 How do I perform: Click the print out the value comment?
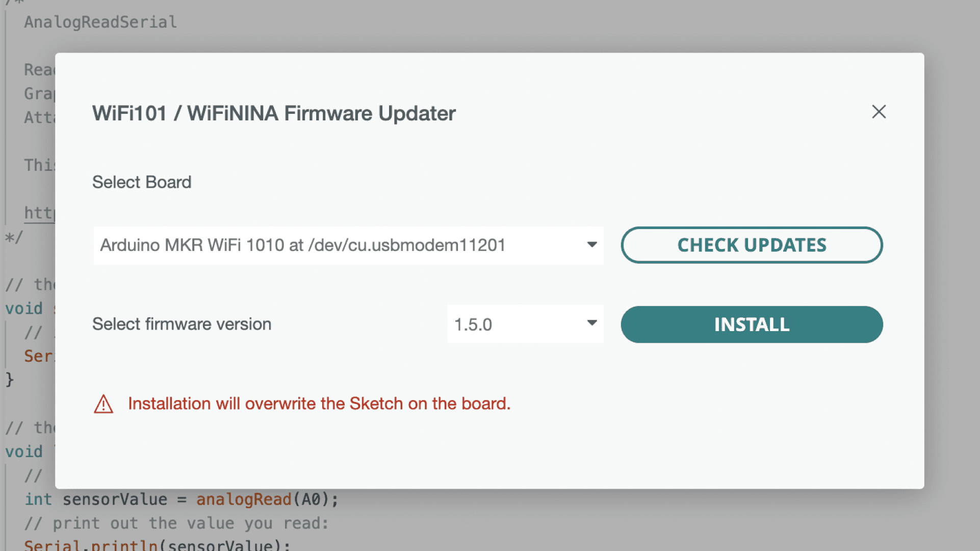coord(176,523)
